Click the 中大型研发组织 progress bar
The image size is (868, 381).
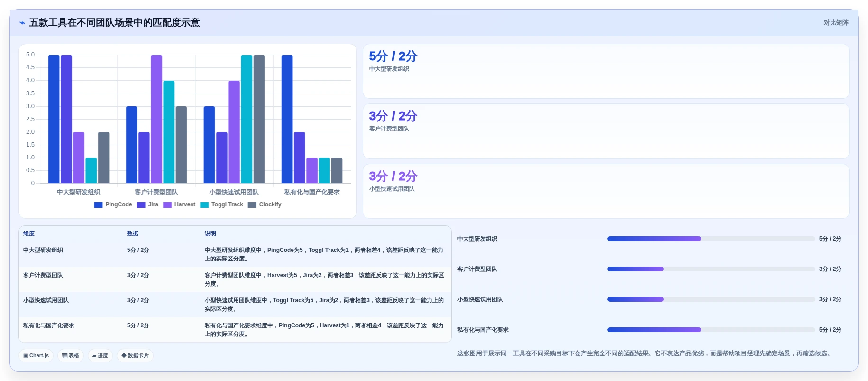click(x=711, y=239)
